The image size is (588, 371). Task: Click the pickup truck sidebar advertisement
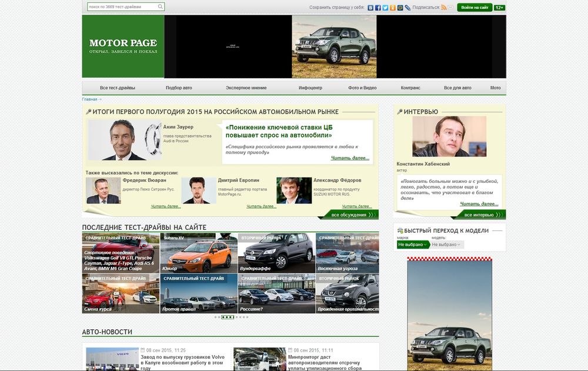(450, 315)
